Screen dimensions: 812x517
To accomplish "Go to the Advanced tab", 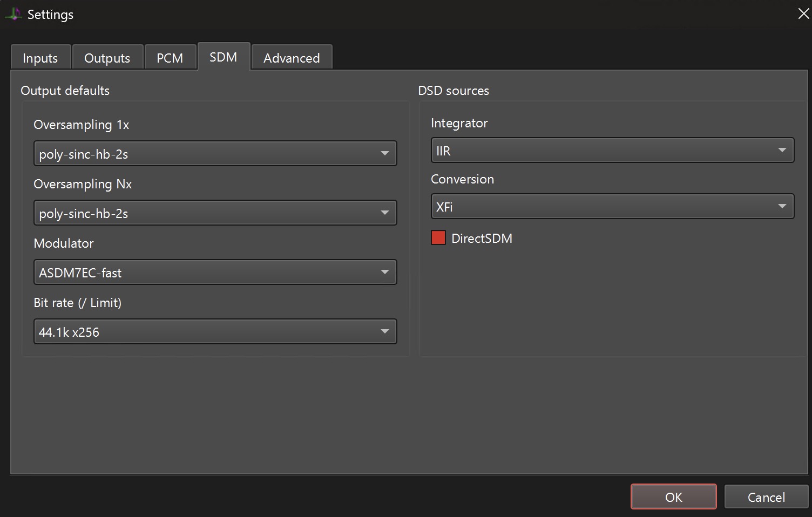I will (292, 57).
